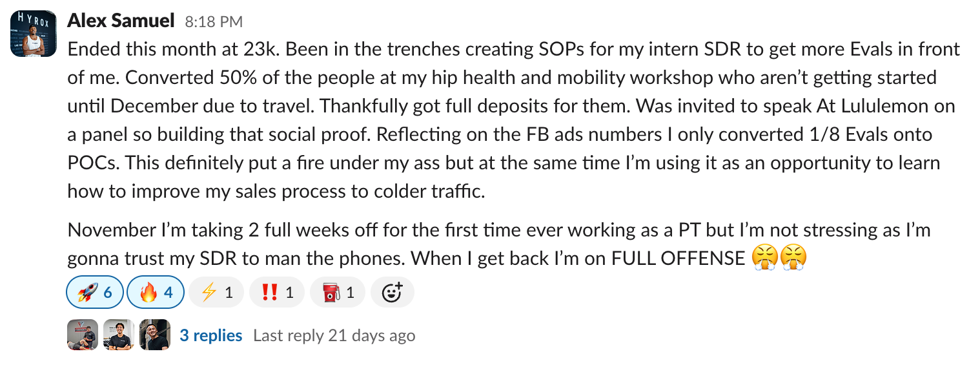The height and width of the screenshot is (367, 980).
Task: Click the red double exclamation reaction
Action: click(277, 292)
